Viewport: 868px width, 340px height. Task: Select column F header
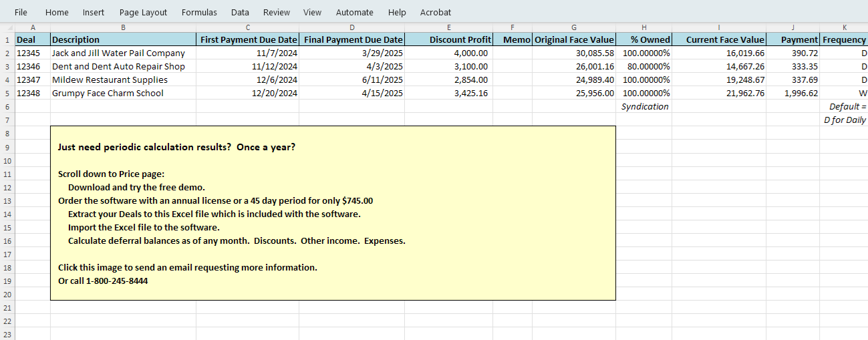pyautogui.click(x=512, y=27)
